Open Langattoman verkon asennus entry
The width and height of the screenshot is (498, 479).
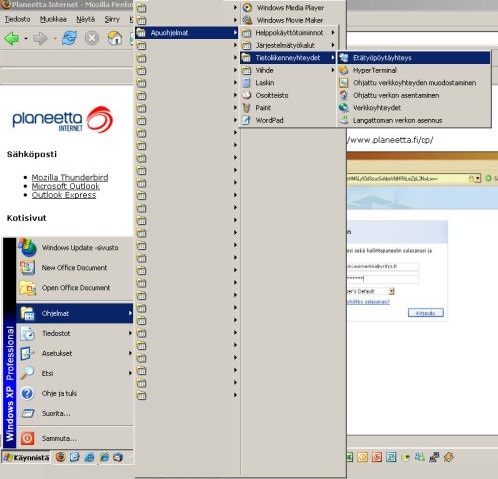(414, 120)
